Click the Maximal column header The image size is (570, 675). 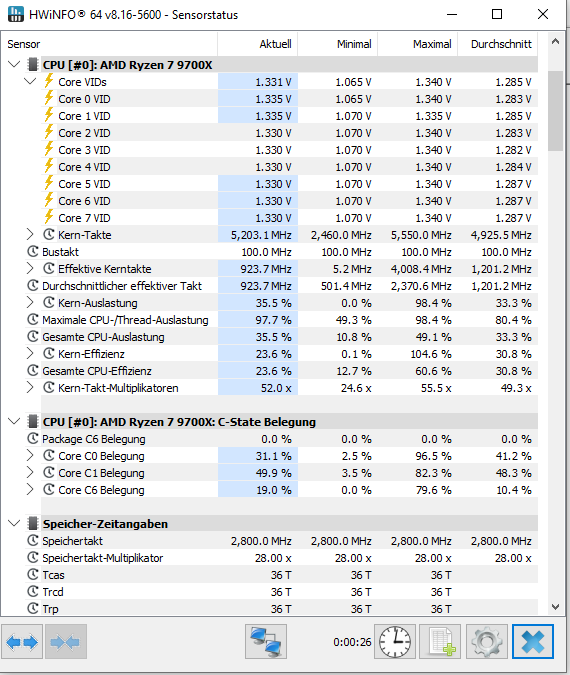418,44
